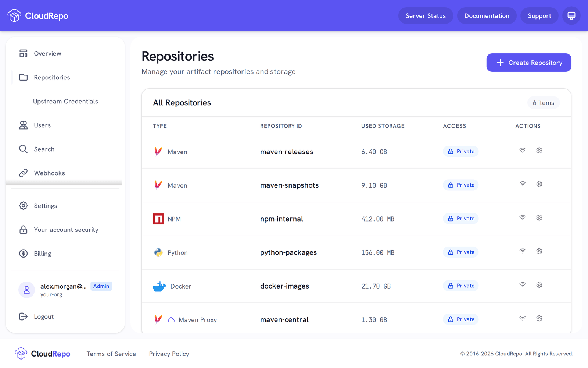Click the monitor icon in top bar
This screenshot has height=368, width=588.
pos(571,16)
